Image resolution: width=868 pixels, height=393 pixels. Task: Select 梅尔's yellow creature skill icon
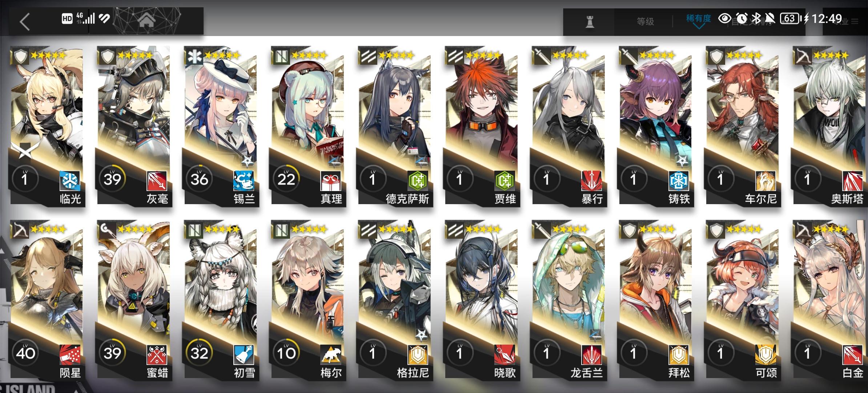(331, 355)
